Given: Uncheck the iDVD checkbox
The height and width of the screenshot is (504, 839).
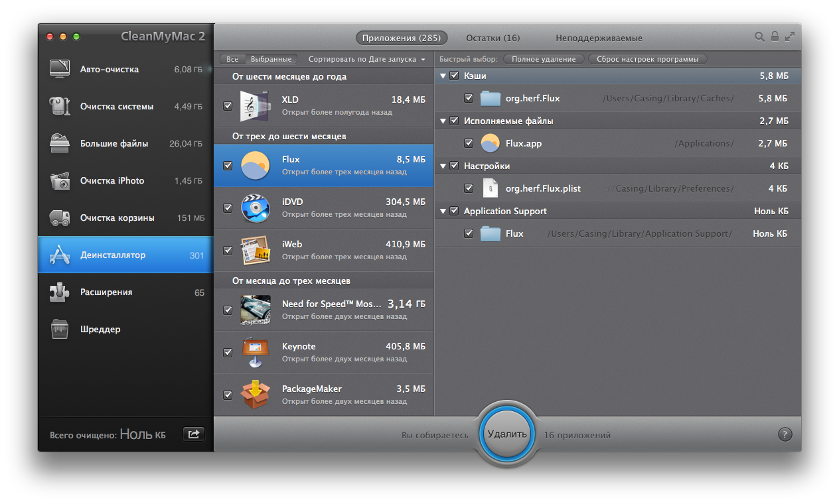Looking at the screenshot, I should tap(228, 208).
